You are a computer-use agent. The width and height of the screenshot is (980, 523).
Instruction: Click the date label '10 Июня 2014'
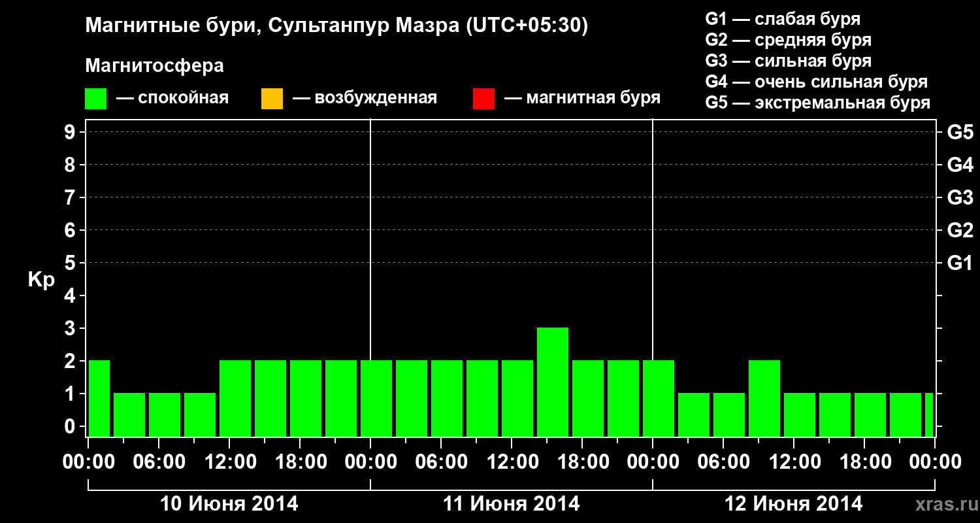(x=229, y=504)
